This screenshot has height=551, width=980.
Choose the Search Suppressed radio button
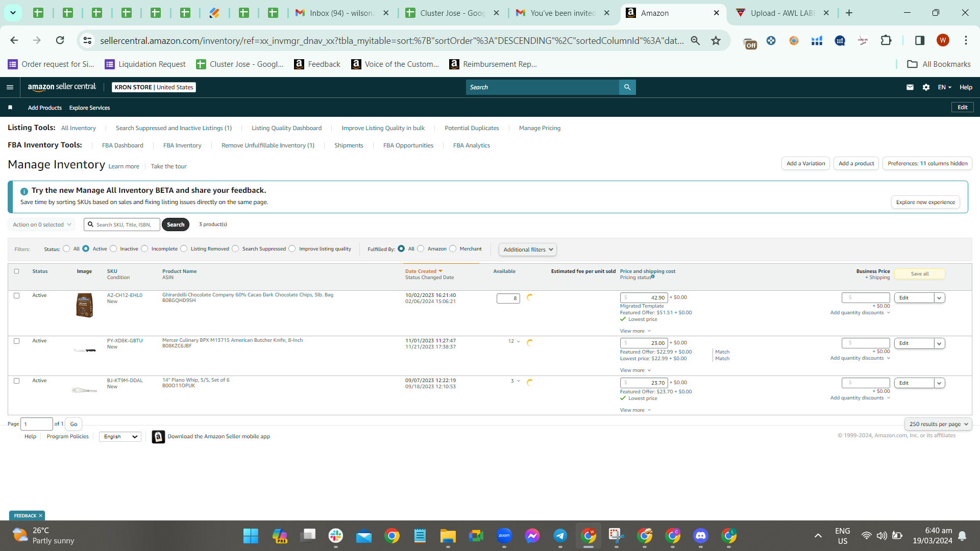pos(235,249)
